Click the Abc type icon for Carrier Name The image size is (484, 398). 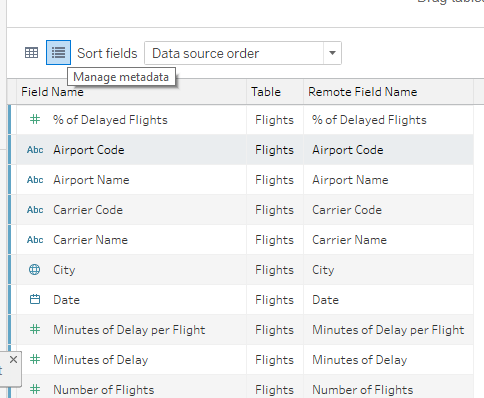[x=35, y=240]
